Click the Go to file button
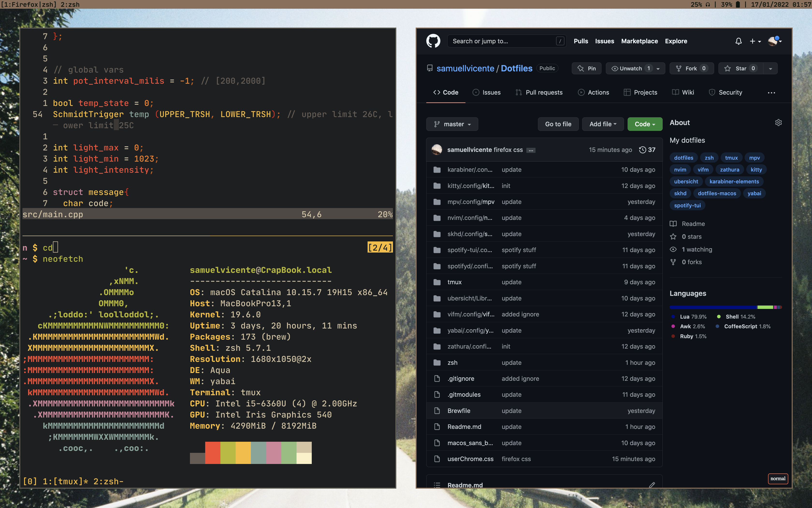Image resolution: width=812 pixels, height=508 pixels. (x=558, y=124)
